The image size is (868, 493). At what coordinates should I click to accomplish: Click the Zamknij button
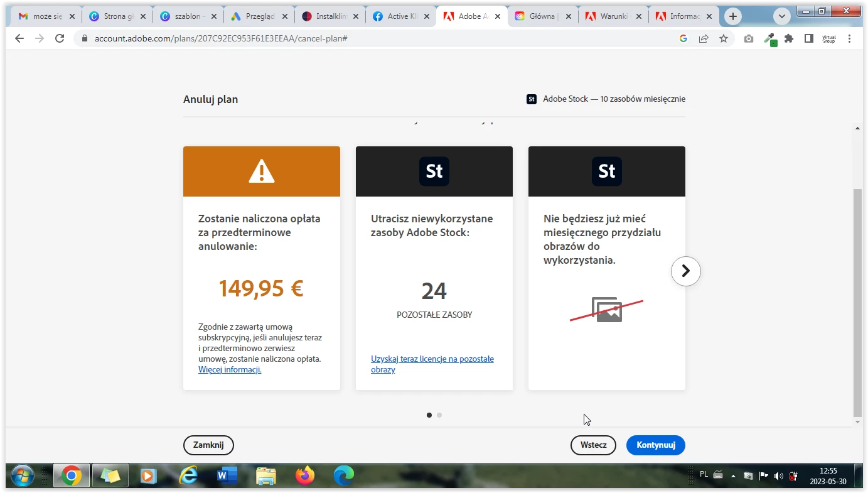208,445
